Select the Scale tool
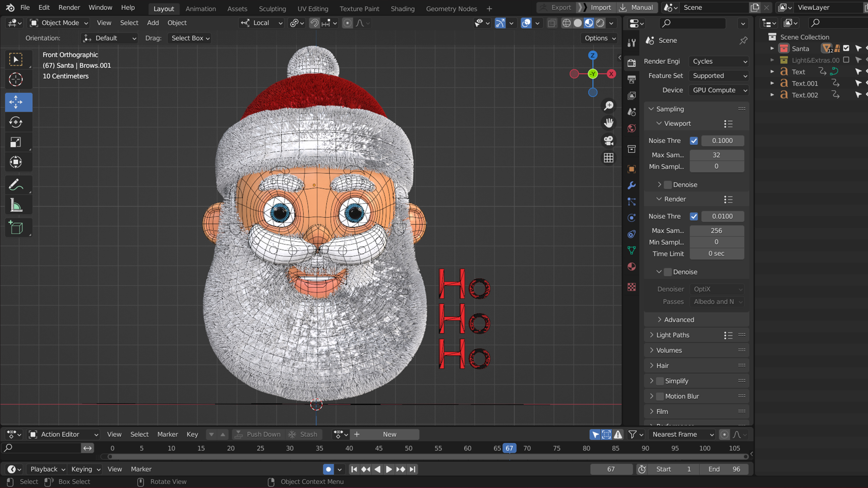The image size is (868, 488). (16, 142)
